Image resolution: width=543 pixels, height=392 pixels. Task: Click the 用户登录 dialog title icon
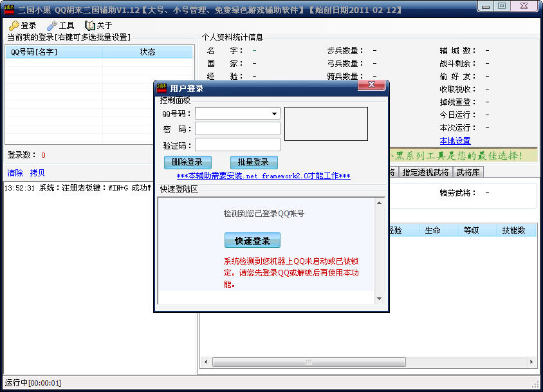[161, 88]
